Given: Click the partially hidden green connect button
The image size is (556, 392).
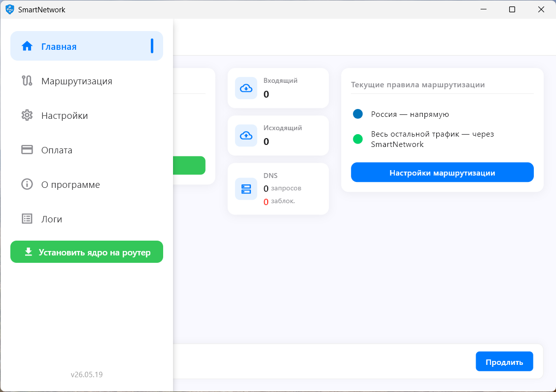Looking at the screenshot, I should click(189, 165).
